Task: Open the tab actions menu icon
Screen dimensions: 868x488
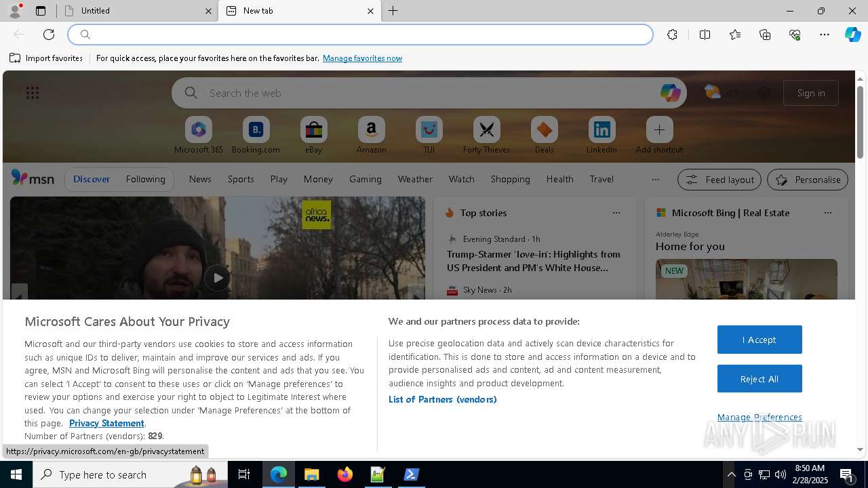Action: [x=41, y=11]
